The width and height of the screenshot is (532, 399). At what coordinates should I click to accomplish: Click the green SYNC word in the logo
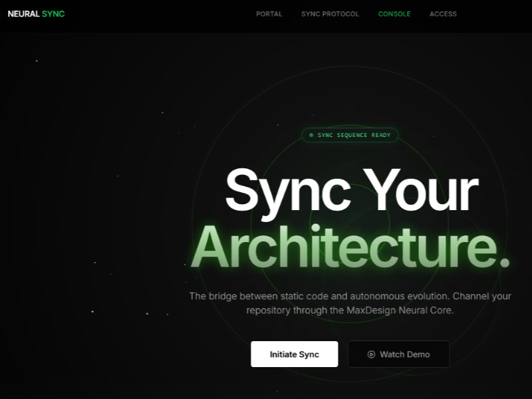click(53, 14)
